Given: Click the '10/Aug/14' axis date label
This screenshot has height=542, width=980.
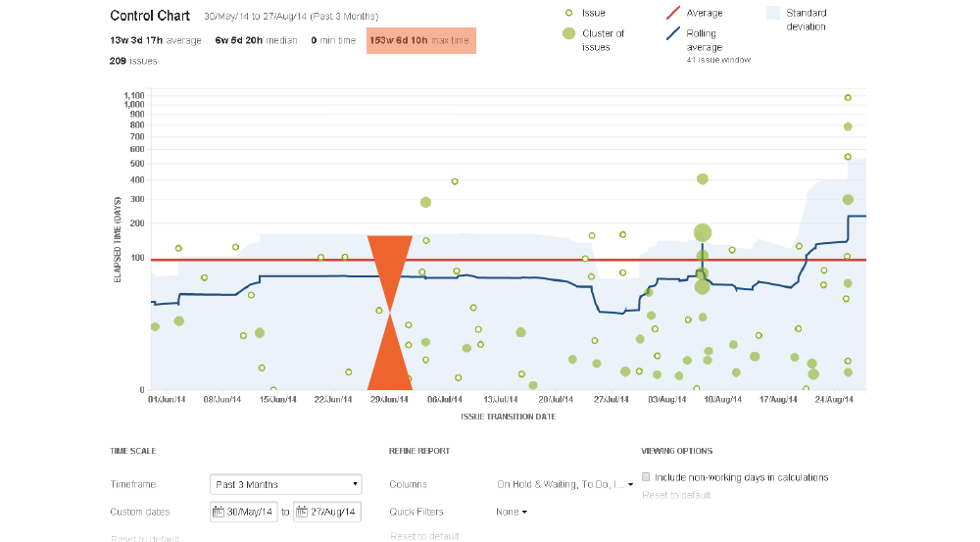Looking at the screenshot, I should (x=723, y=400).
